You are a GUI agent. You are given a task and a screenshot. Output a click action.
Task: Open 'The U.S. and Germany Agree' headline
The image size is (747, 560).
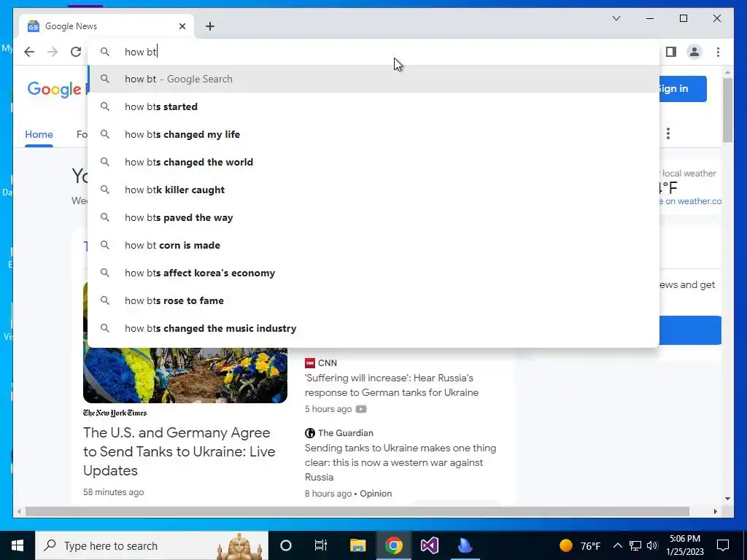click(x=179, y=451)
